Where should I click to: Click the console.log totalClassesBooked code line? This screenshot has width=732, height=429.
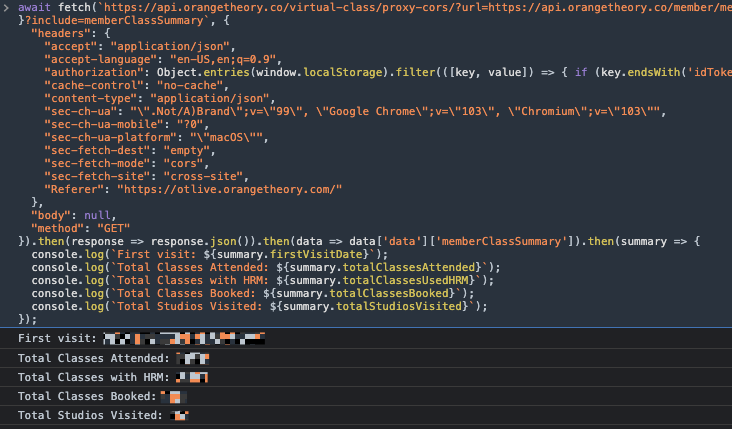coord(253,294)
